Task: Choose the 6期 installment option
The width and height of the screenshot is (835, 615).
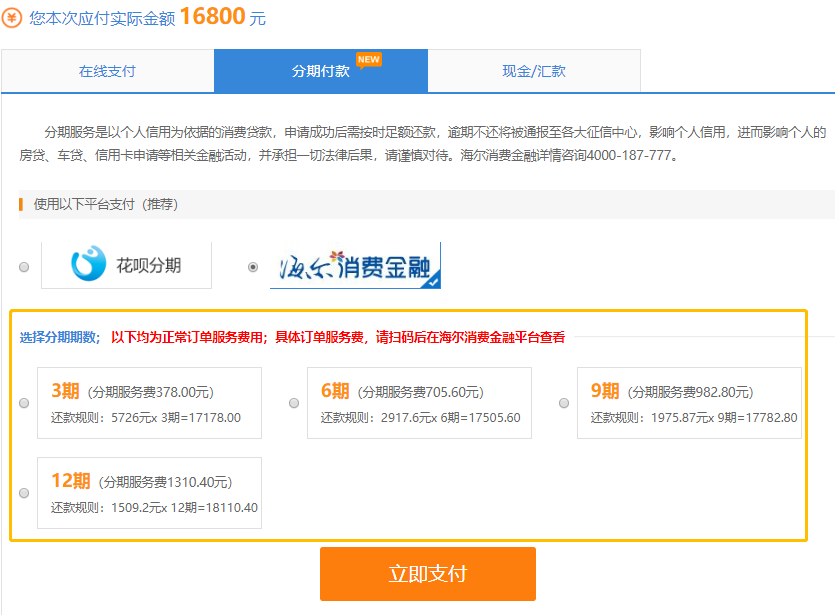Action: click(293, 402)
